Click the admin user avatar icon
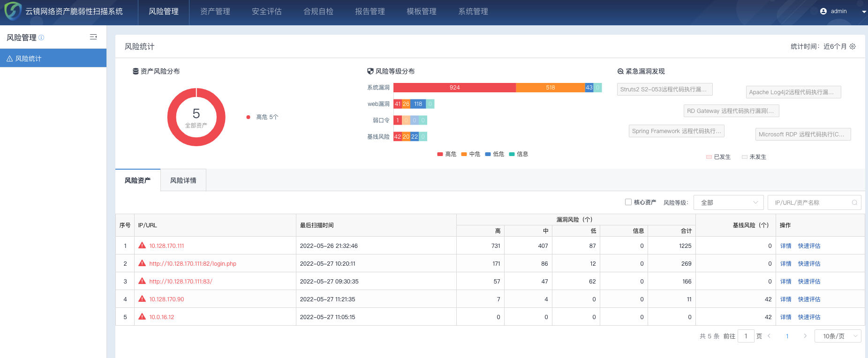The width and height of the screenshot is (868, 358). pos(823,11)
